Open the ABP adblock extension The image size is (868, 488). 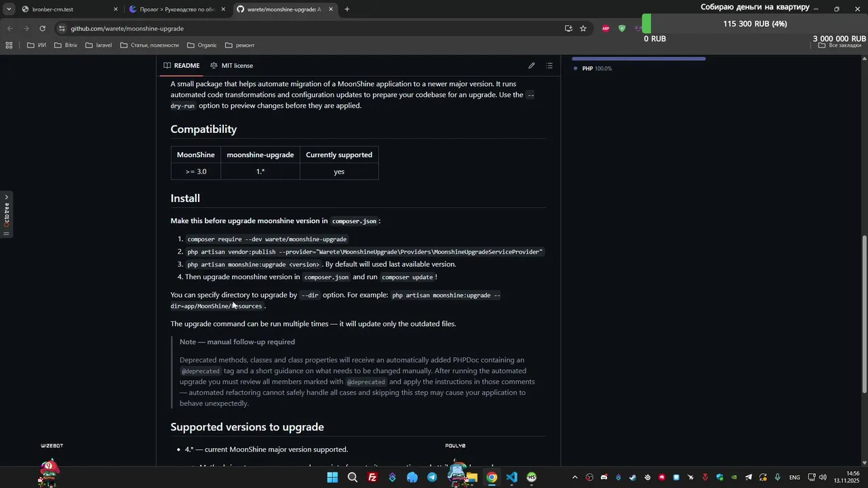tap(606, 28)
